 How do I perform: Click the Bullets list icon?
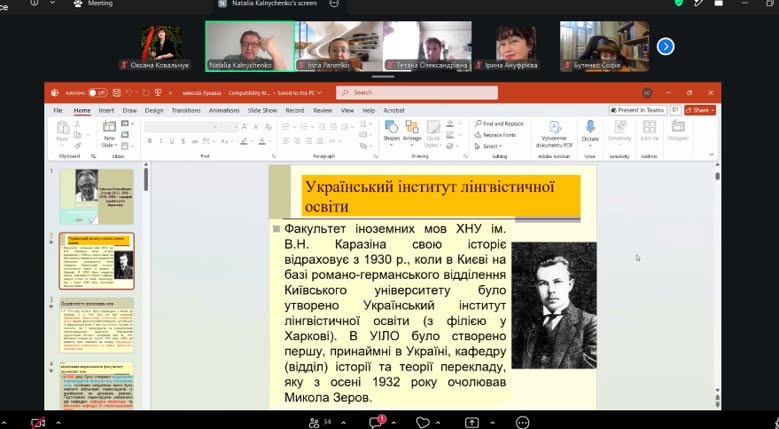[x=286, y=128]
